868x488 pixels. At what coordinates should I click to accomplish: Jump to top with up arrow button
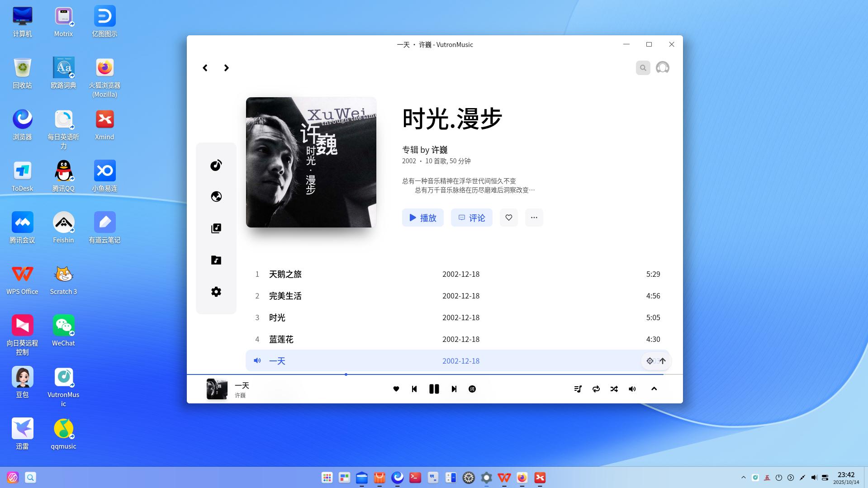[663, 361]
